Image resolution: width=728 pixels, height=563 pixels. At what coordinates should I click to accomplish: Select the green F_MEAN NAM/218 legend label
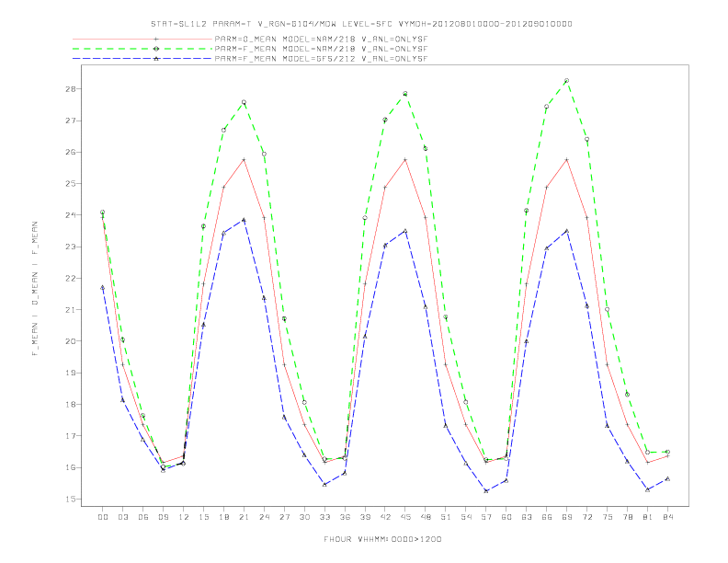(x=321, y=49)
